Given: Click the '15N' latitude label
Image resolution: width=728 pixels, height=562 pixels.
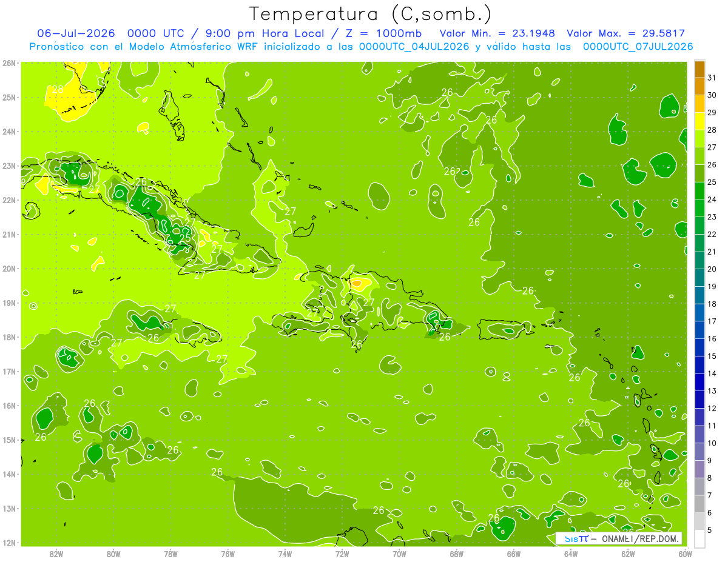Looking at the screenshot, I should [9, 440].
